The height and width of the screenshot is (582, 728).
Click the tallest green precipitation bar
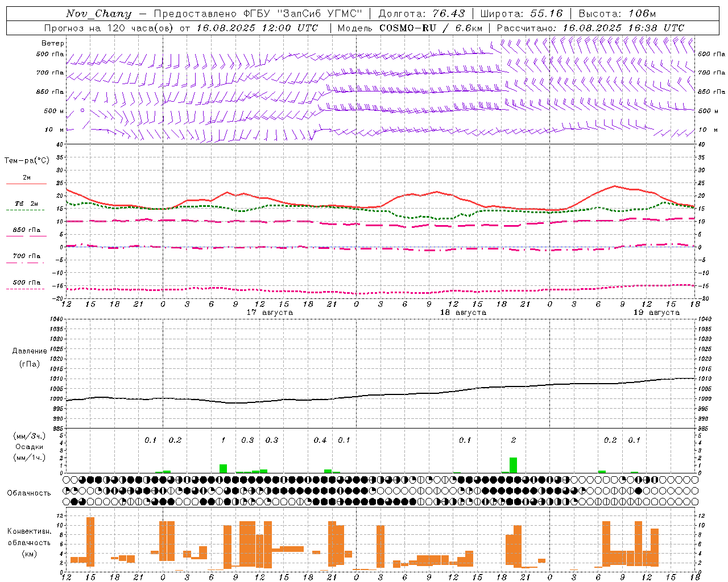point(513,465)
